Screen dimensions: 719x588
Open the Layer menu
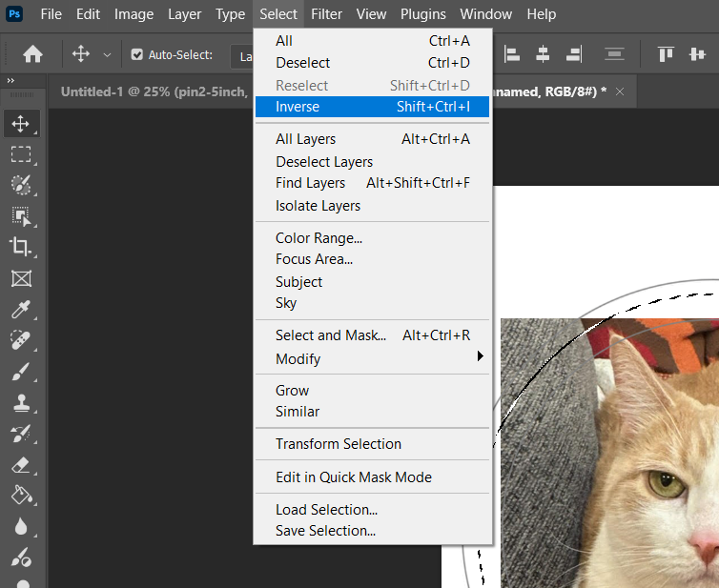click(184, 14)
